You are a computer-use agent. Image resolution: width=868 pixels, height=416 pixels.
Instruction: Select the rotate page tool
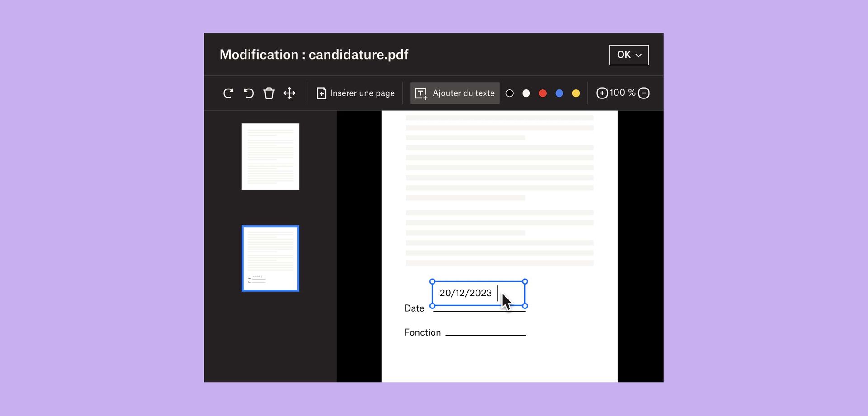228,93
